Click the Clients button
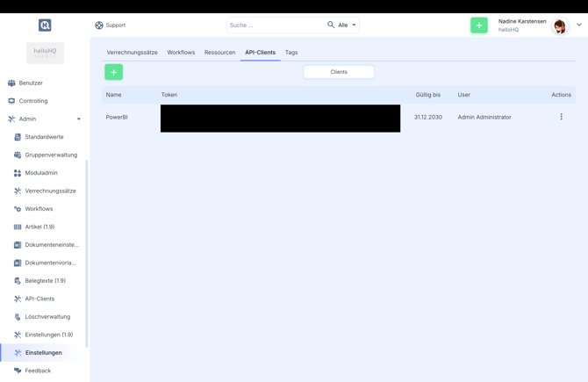This screenshot has height=382, width=588. (339, 72)
